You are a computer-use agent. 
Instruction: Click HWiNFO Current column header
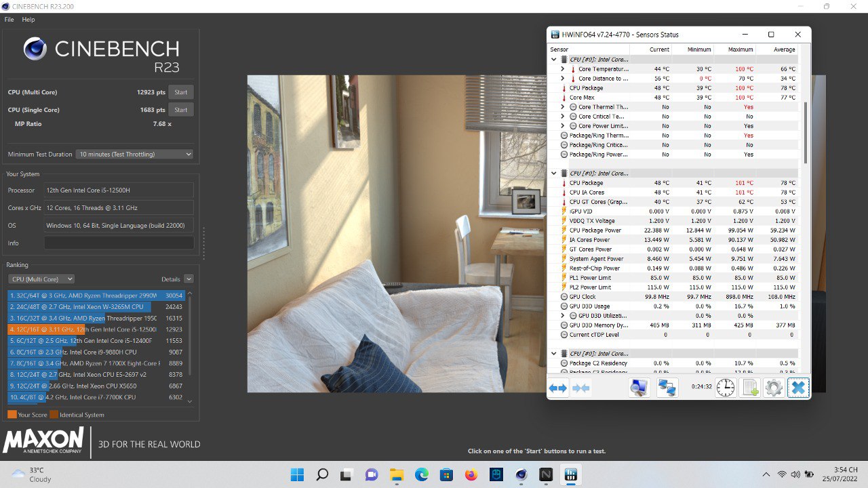(x=650, y=49)
